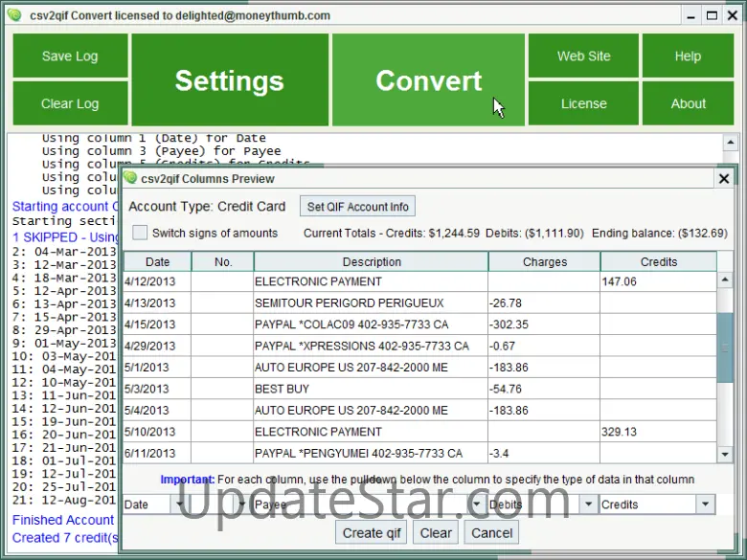Select the PAYPAL *PENGYUMEI description cell
This screenshot has width=747, height=560.
pyautogui.click(x=371, y=453)
